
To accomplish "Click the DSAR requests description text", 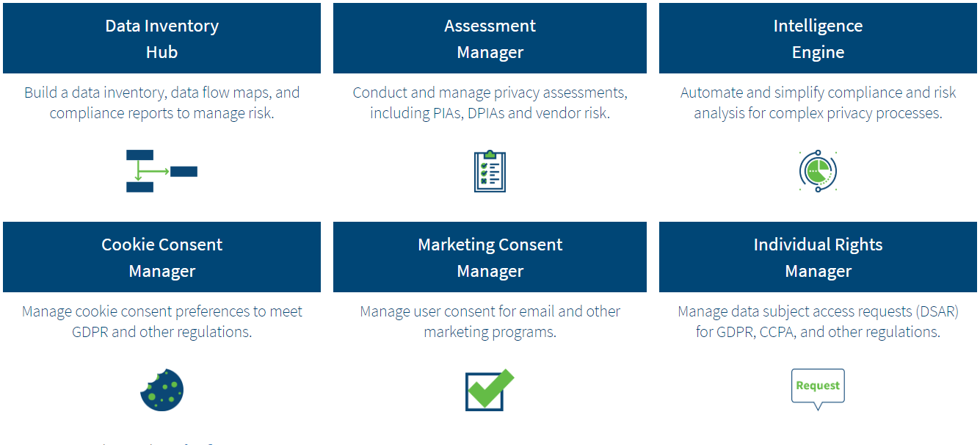I will click(x=818, y=322).
